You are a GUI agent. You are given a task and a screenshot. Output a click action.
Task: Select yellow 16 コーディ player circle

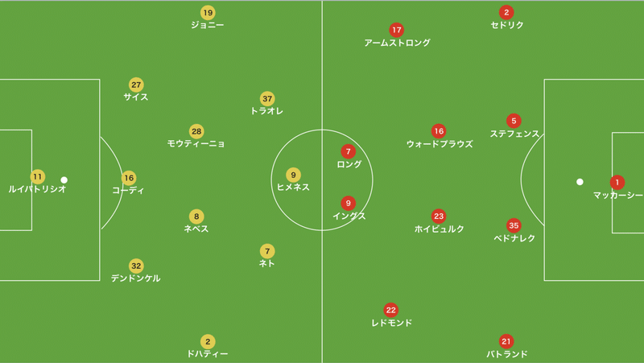(x=129, y=178)
